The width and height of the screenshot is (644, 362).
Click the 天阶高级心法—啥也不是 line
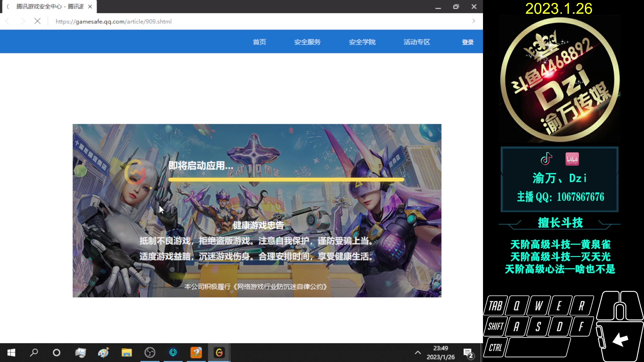pos(560,269)
